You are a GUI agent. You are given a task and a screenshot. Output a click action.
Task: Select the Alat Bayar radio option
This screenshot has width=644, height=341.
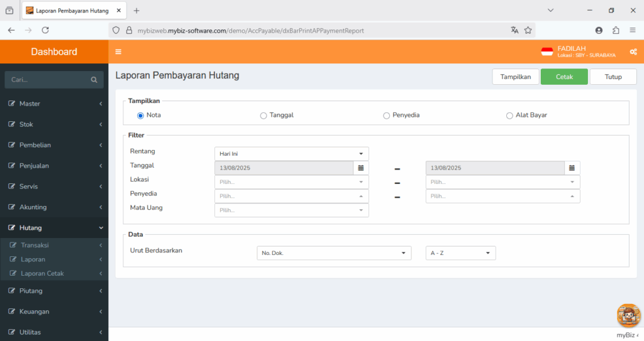coord(509,116)
